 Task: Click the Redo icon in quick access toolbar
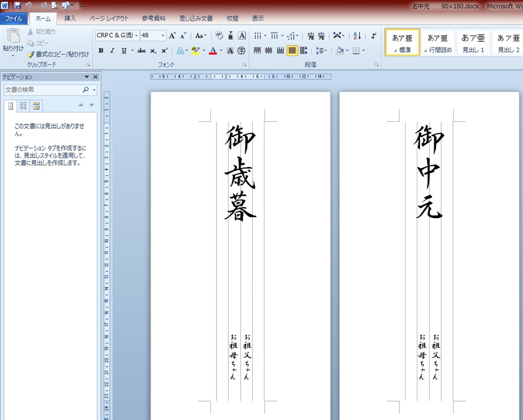(44, 5)
